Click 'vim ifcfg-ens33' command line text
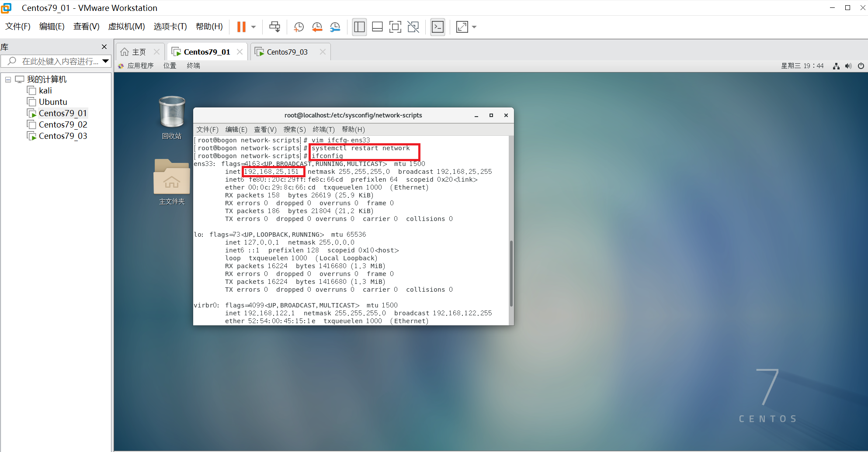 pyautogui.click(x=340, y=140)
